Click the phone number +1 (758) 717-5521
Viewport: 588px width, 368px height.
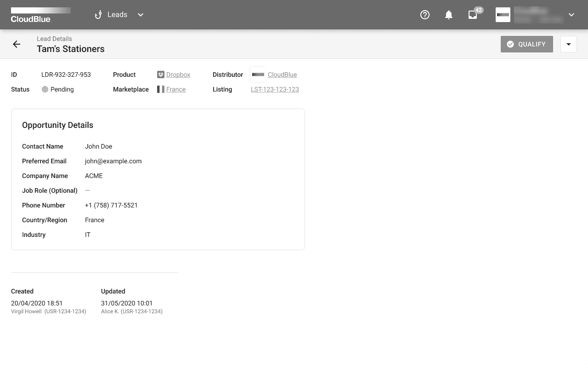[x=111, y=205]
